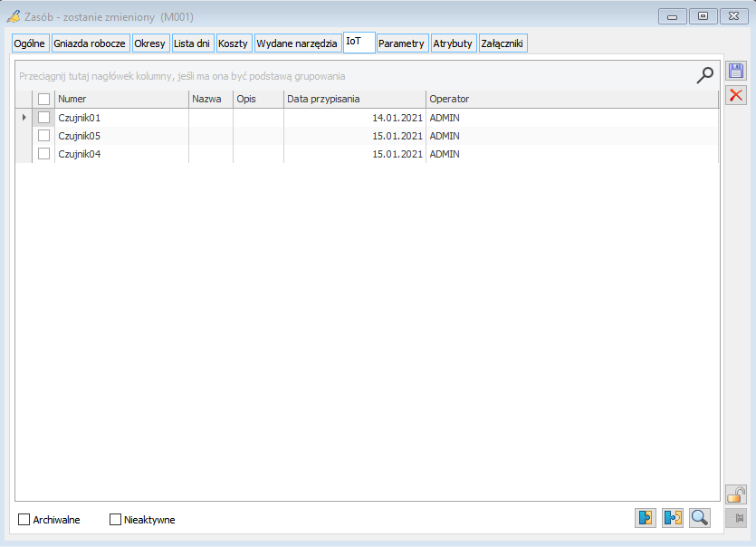
Task: Sort by the Operator column header
Action: pyautogui.click(x=572, y=99)
